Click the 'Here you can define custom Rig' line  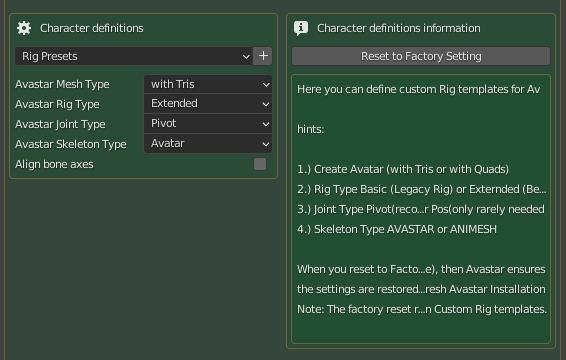pyautogui.click(x=419, y=89)
